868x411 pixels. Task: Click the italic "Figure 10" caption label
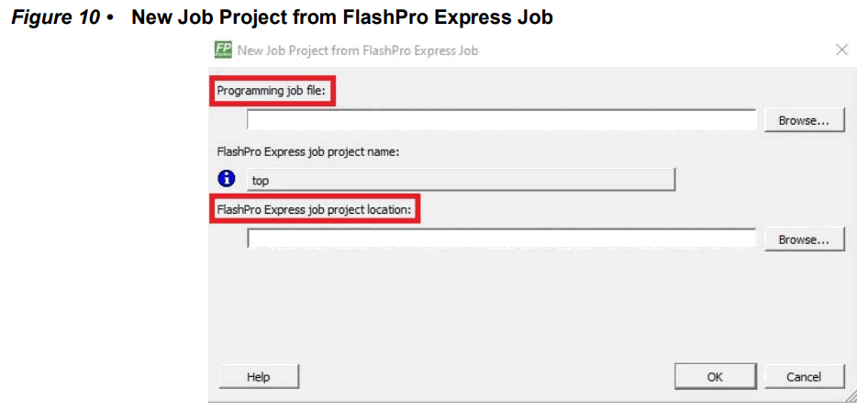pyautogui.click(x=55, y=17)
